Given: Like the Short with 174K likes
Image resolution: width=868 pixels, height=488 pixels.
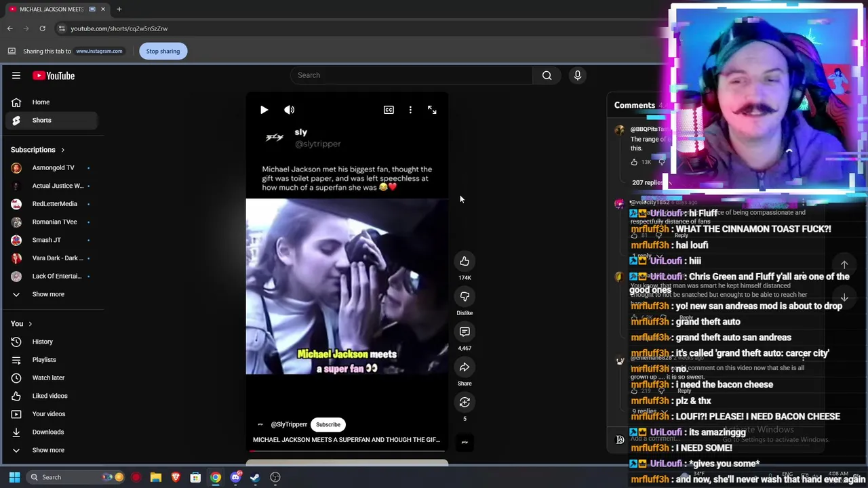Looking at the screenshot, I should tap(465, 262).
